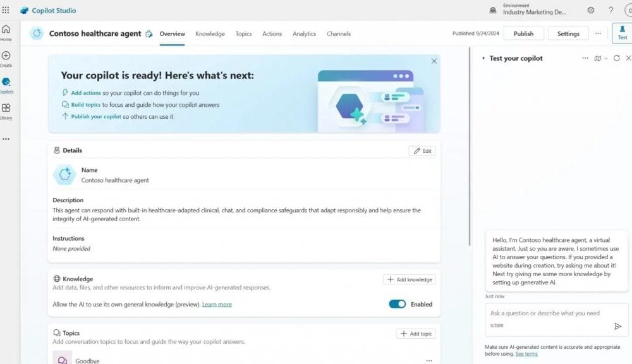Toggle off AI general knowledge switch
The width and height of the screenshot is (632, 364).
coord(397,304)
